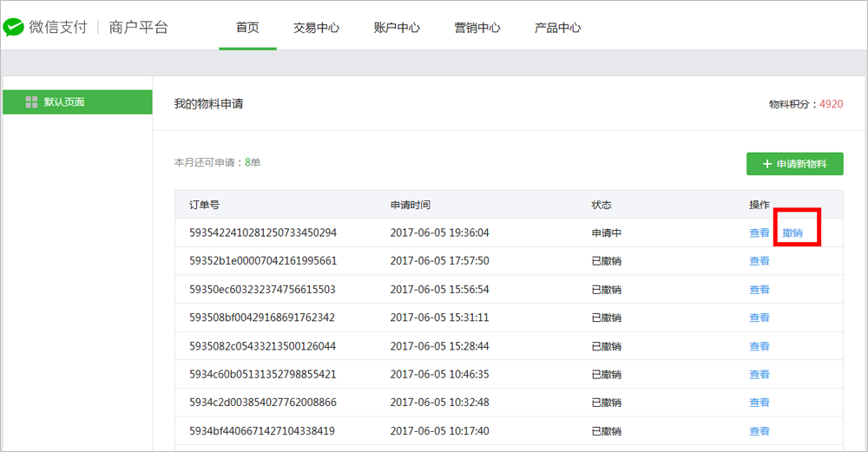The height and width of the screenshot is (452, 868).
Task: Click 查看 for the 15:31:11 order
Action: click(x=759, y=318)
